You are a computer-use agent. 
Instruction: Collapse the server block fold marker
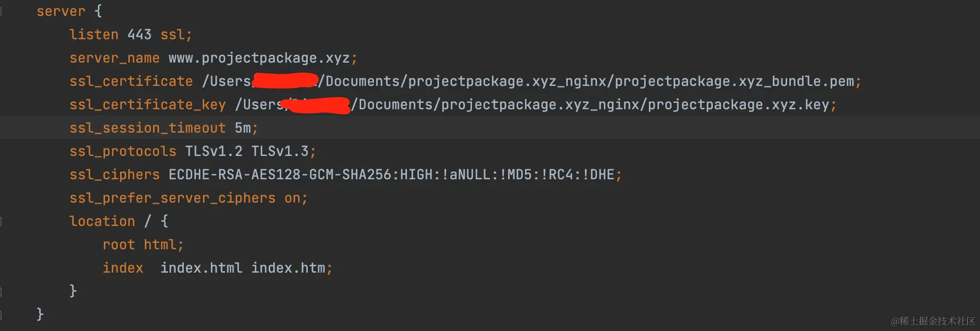(x=1, y=12)
